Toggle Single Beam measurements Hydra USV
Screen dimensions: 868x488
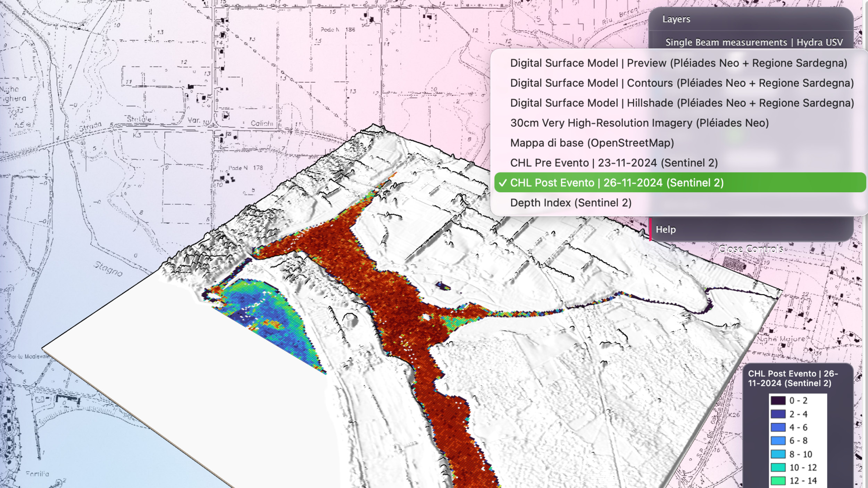click(x=754, y=42)
